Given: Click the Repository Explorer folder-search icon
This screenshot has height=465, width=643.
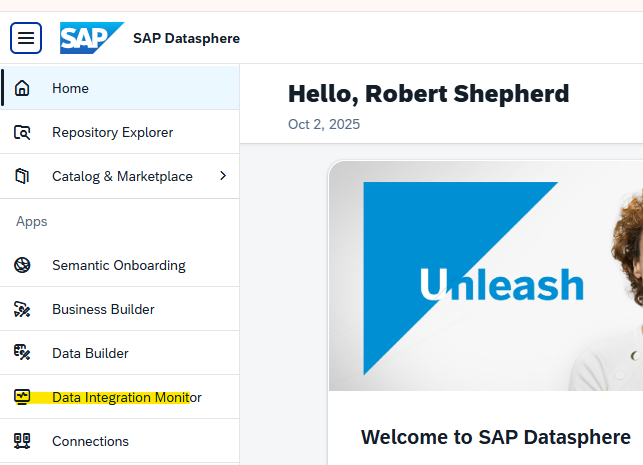Looking at the screenshot, I should pyautogui.click(x=22, y=132).
